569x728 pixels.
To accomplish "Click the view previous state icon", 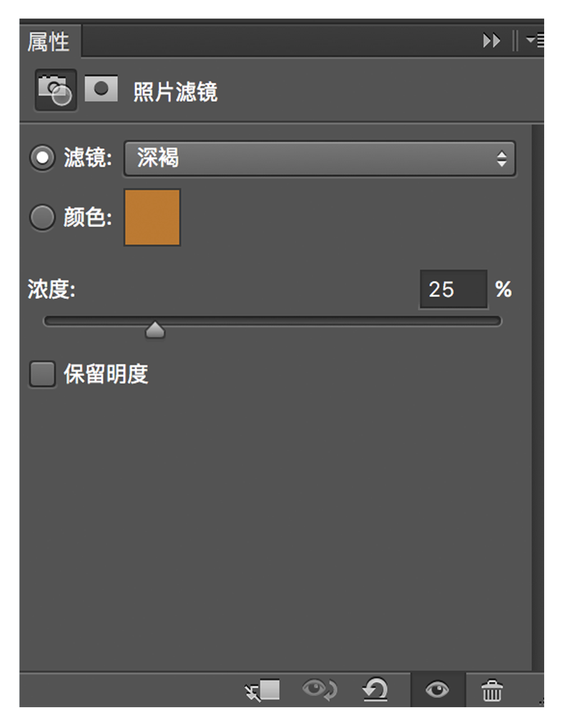I will click(x=319, y=690).
